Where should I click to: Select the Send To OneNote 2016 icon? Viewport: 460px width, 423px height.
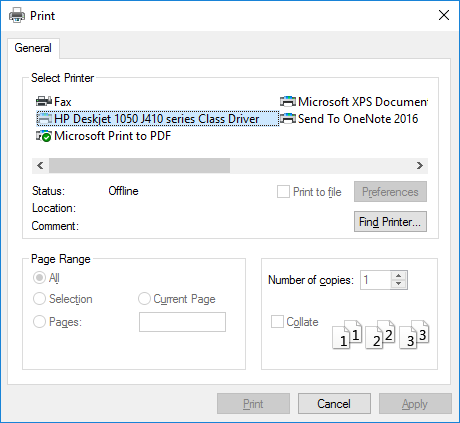tap(288, 119)
